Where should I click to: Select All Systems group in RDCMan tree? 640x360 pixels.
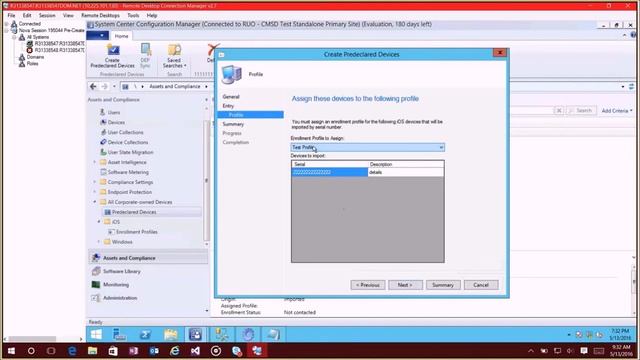click(x=38, y=37)
